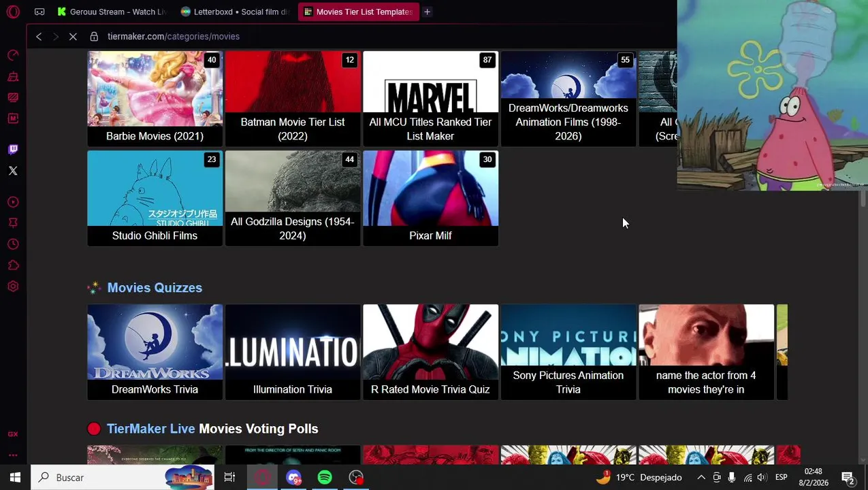Open All Godzilla Designs (1954-2024) template

[293, 198]
